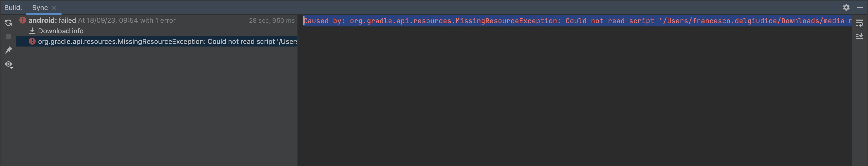This screenshot has height=166, width=868.
Task: Toggle the Pin Tab pushpin icon
Action: click(8, 50)
